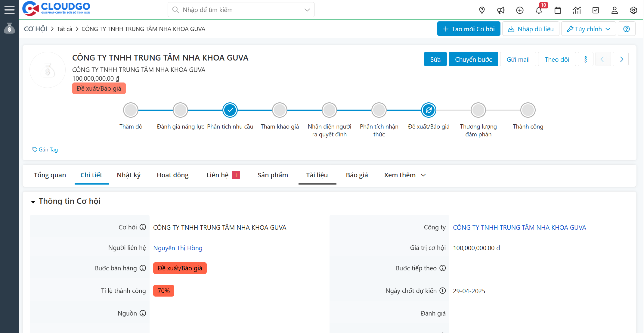Image resolution: width=644 pixels, height=333 pixels.
Task: Click the quick create plus icon
Action: 520,10
